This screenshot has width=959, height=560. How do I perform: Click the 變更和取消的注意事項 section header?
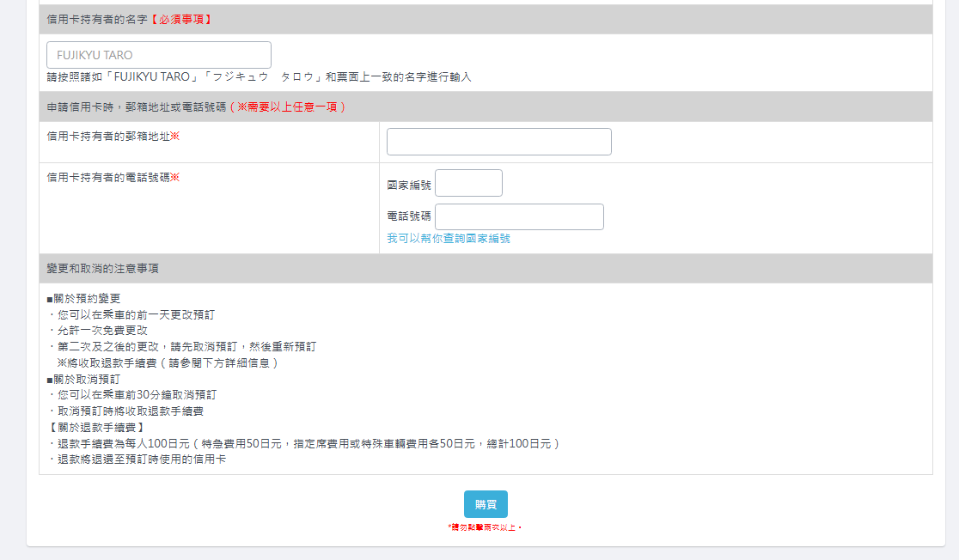102,268
